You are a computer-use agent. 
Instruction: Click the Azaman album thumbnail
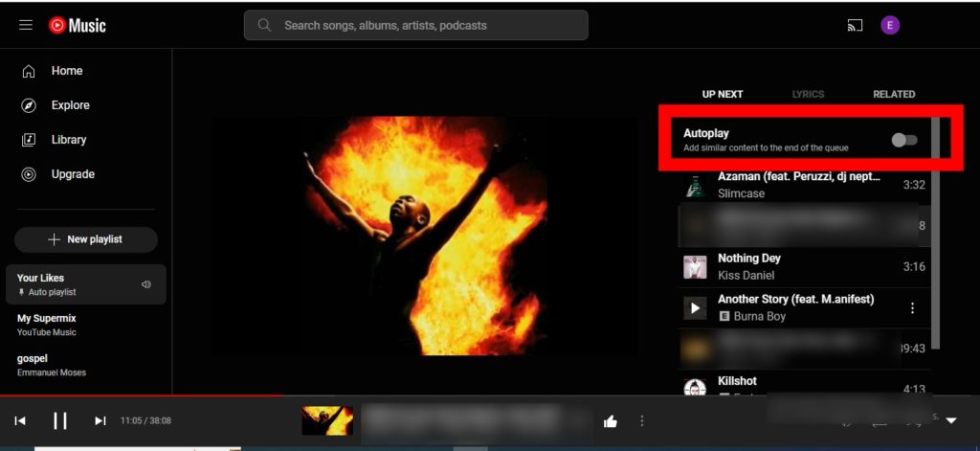coord(695,186)
